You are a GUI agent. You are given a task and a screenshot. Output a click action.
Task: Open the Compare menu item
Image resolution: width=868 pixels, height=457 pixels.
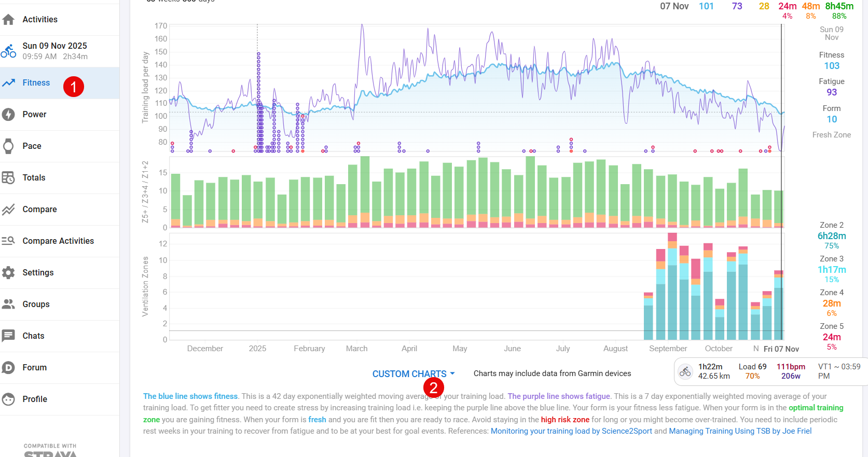[39, 210]
